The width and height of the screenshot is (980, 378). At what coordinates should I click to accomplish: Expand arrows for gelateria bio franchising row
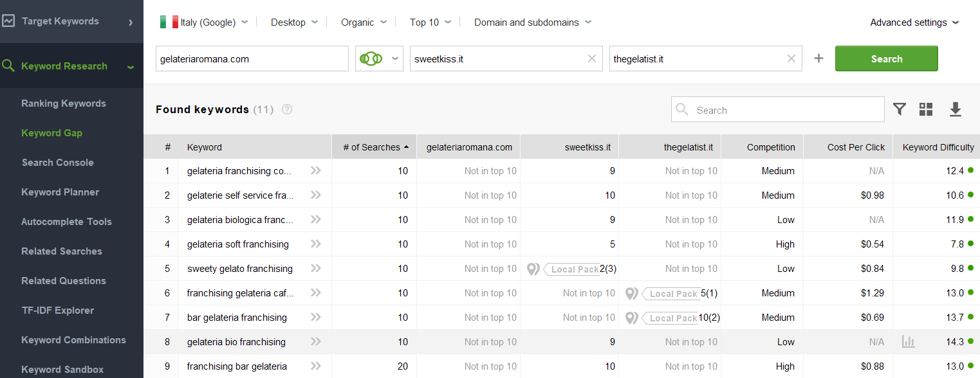click(315, 342)
